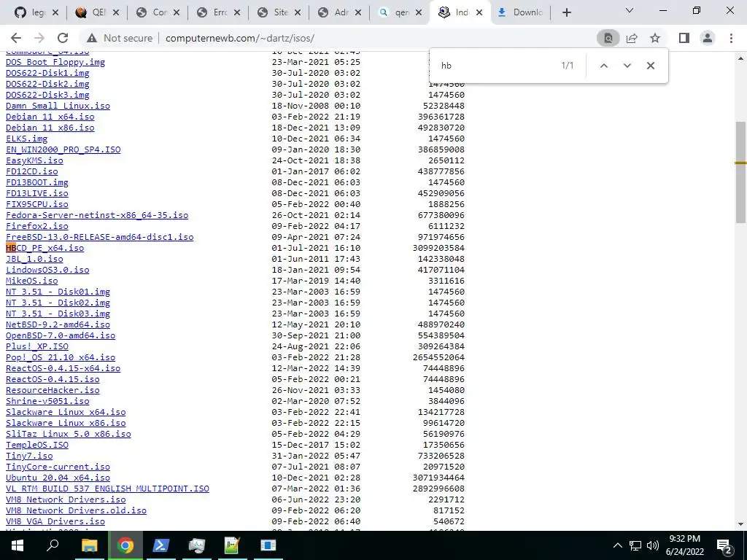
Task: Open the FreeBSD-13.0-RELEASE-amd64-disc1.iso link
Action: pos(99,237)
